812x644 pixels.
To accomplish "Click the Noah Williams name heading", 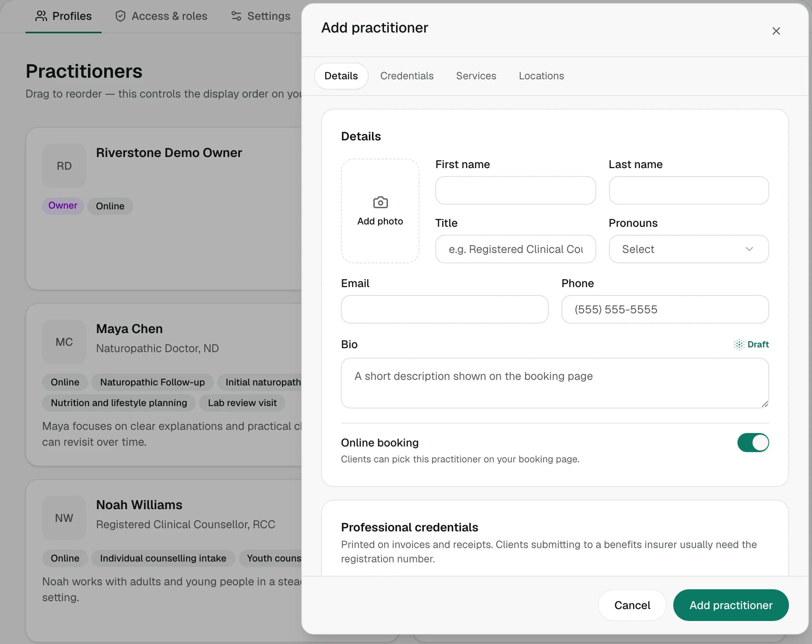I will point(139,505).
